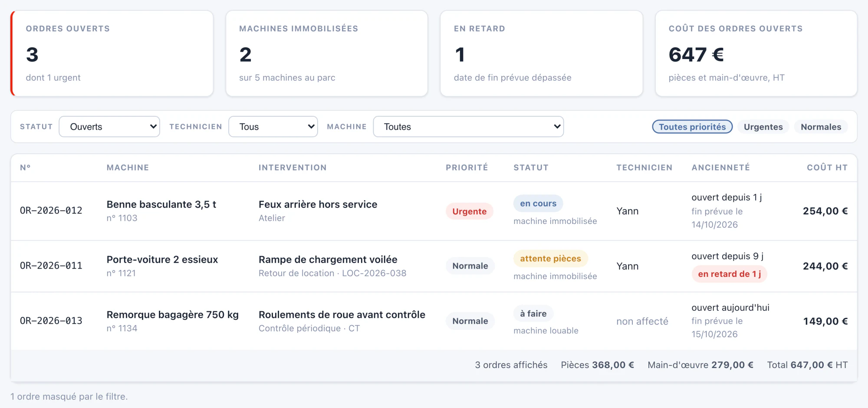The image size is (868, 408).
Task: Click the cost 149,00 €
Action: [x=825, y=321]
